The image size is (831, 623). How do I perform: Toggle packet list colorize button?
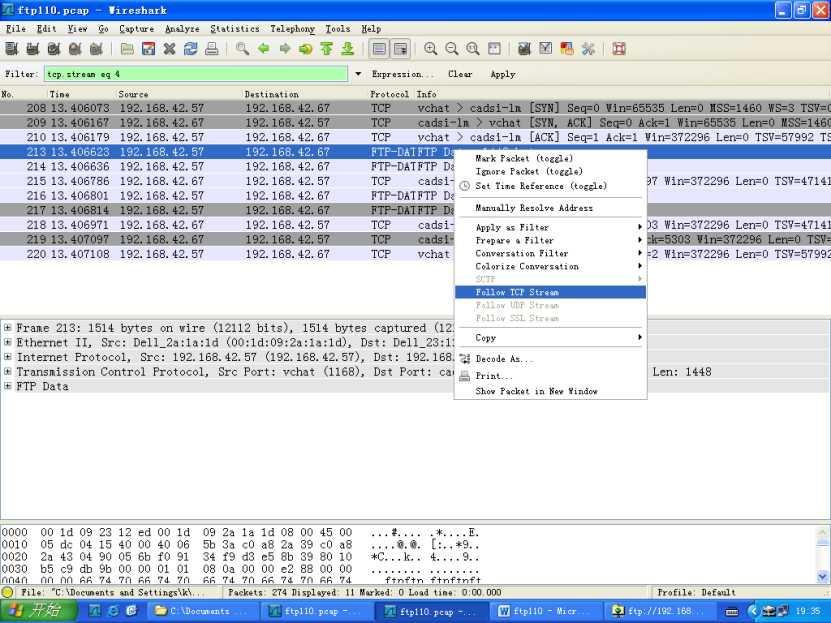coord(379,49)
